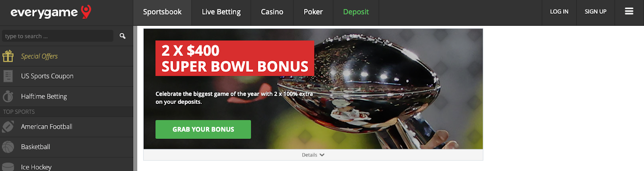Open the hamburger menu icon
Viewport: 644px width, 171px height.
pos(629,11)
